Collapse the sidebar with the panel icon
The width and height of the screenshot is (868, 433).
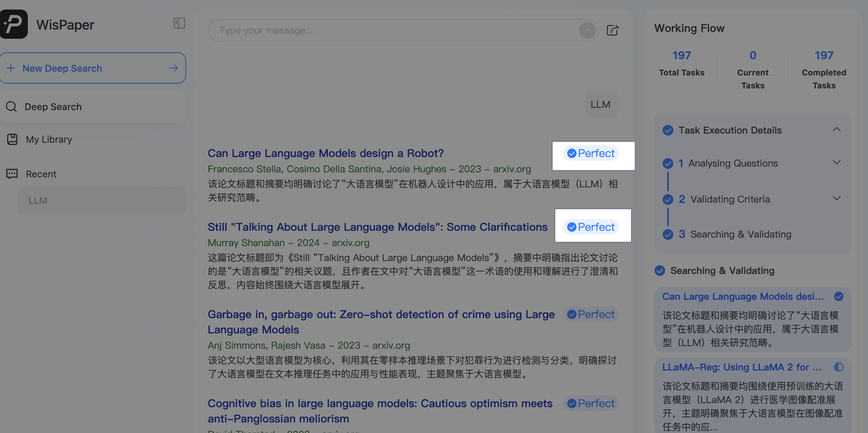coord(179,24)
